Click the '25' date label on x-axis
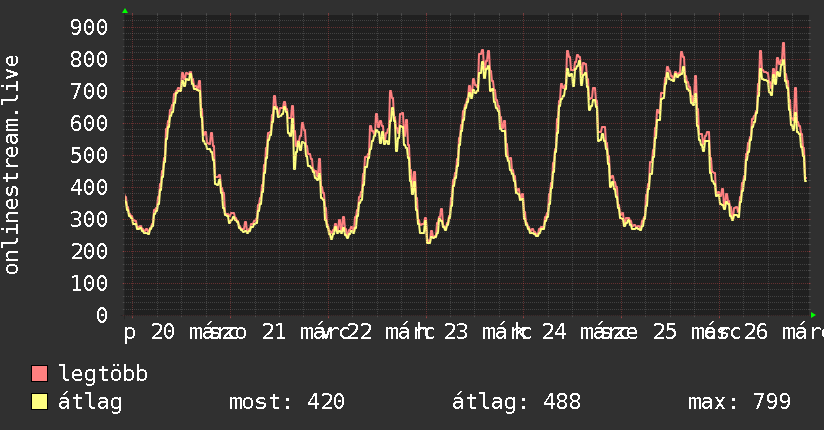The image size is (824, 430). pos(665,332)
